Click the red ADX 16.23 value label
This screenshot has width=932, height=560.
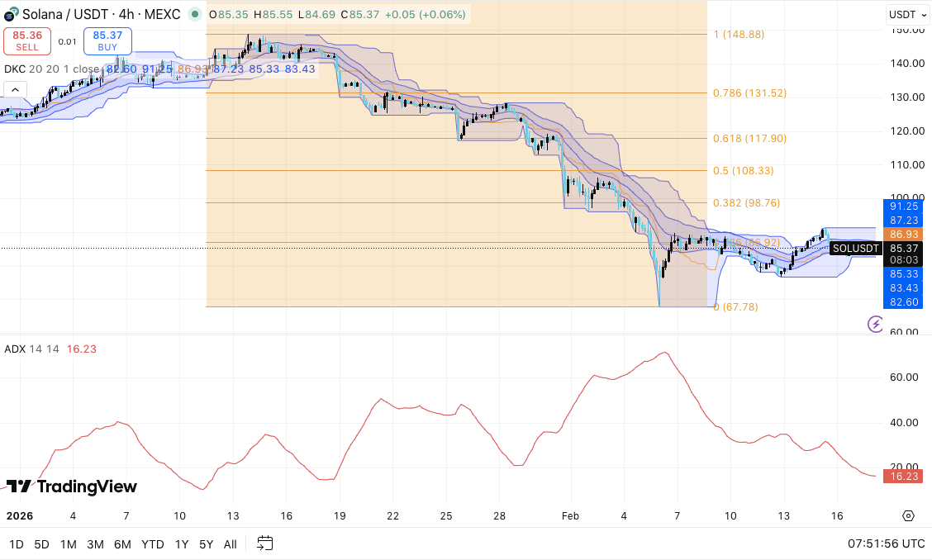[903, 476]
